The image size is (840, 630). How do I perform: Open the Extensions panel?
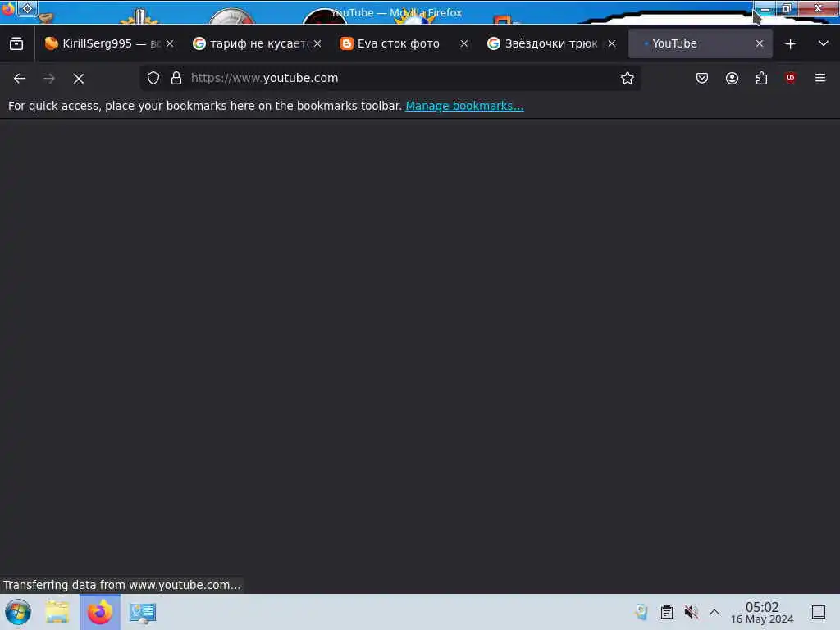point(761,78)
